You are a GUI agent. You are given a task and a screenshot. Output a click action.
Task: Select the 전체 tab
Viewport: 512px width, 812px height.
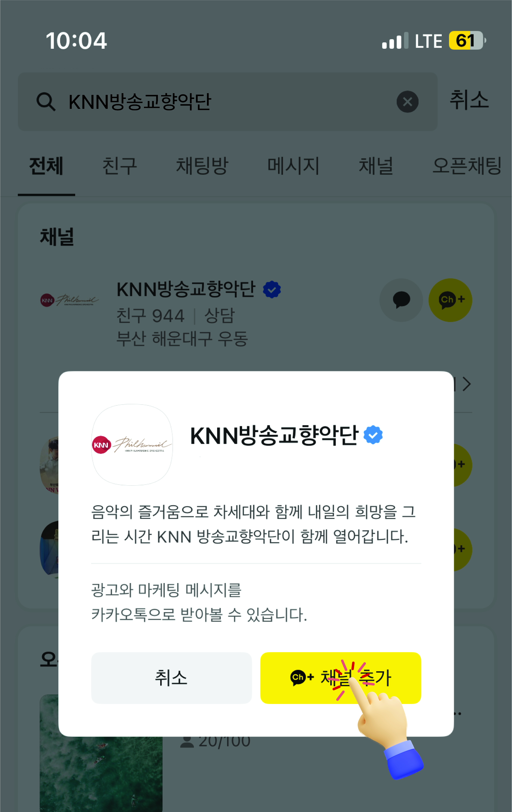coord(46,166)
